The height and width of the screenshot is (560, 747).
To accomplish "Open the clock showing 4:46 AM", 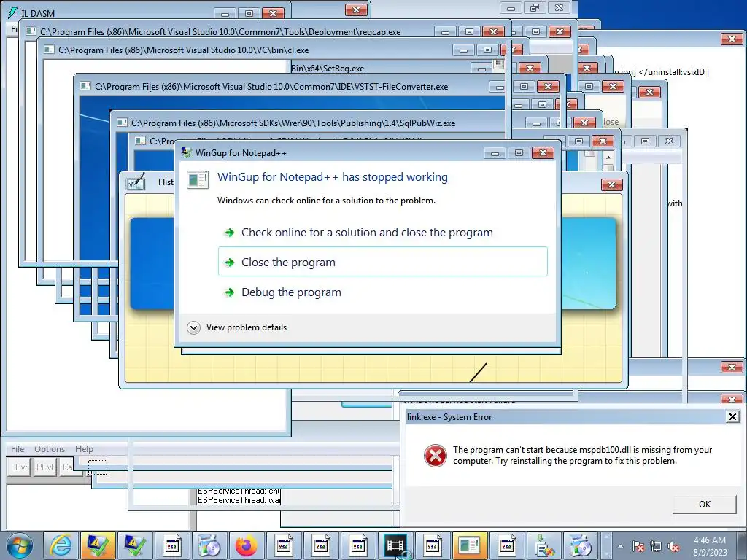I will tap(709, 545).
